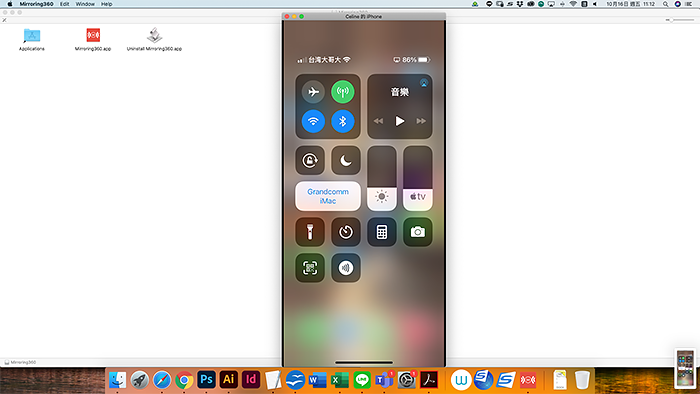
Task: Open the QR code scanner control
Action: click(x=310, y=268)
